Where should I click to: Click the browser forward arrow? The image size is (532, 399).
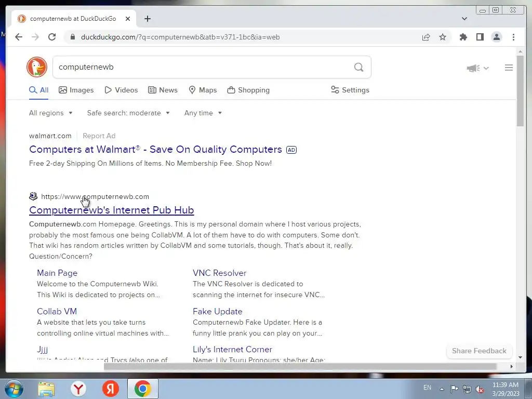[35, 37]
